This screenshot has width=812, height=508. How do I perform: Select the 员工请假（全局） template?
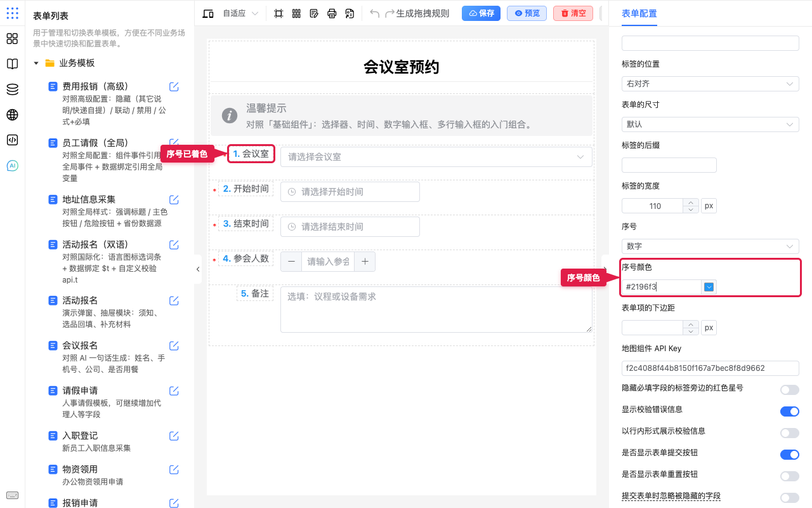pos(95,143)
